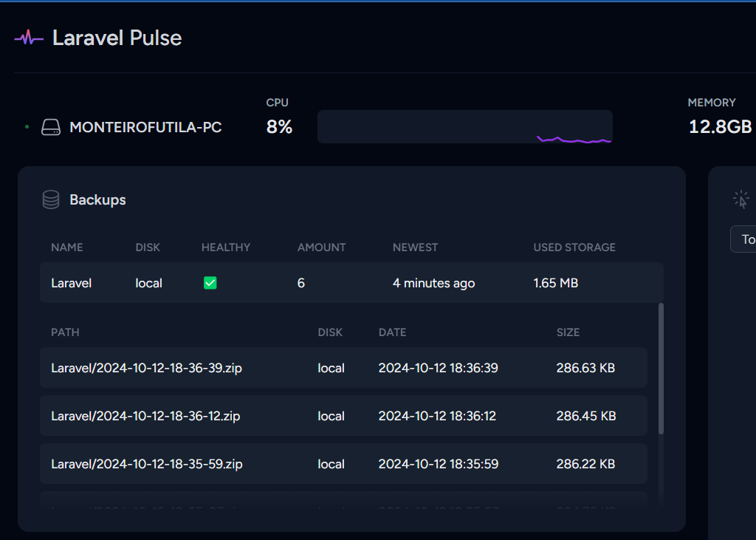Click date 2024-10-12 18:36:39
Image resolution: width=756 pixels, height=540 pixels.
[439, 368]
